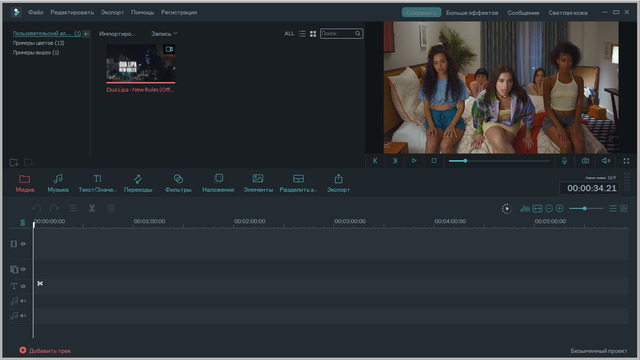
Task: Click the search magnifier icon
Action: click(358, 33)
